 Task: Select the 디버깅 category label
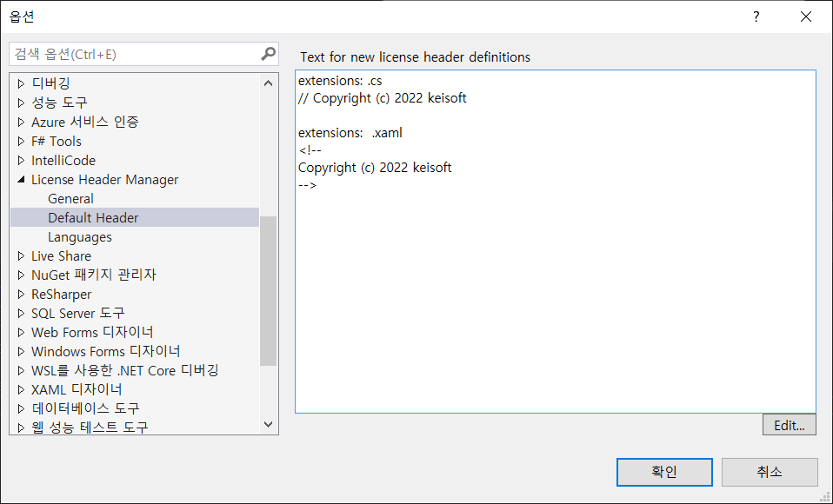coord(51,83)
